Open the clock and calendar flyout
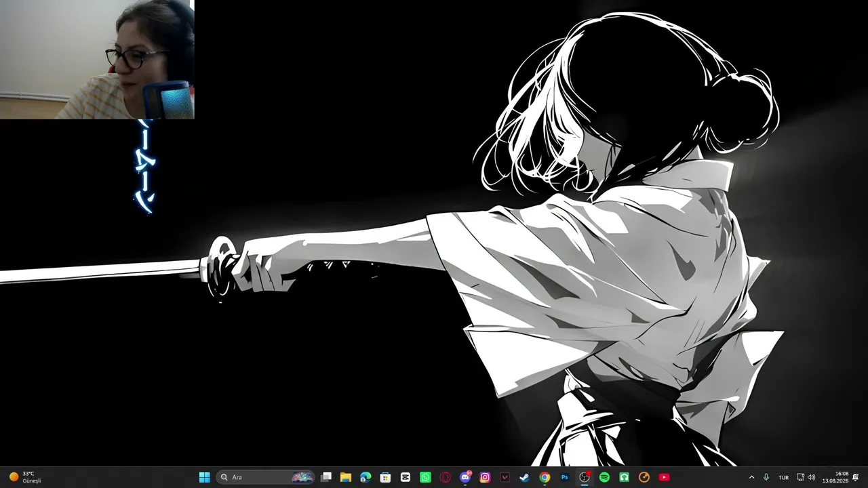Viewport: 868px width, 488px height. pyautogui.click(x=835, y=477)
